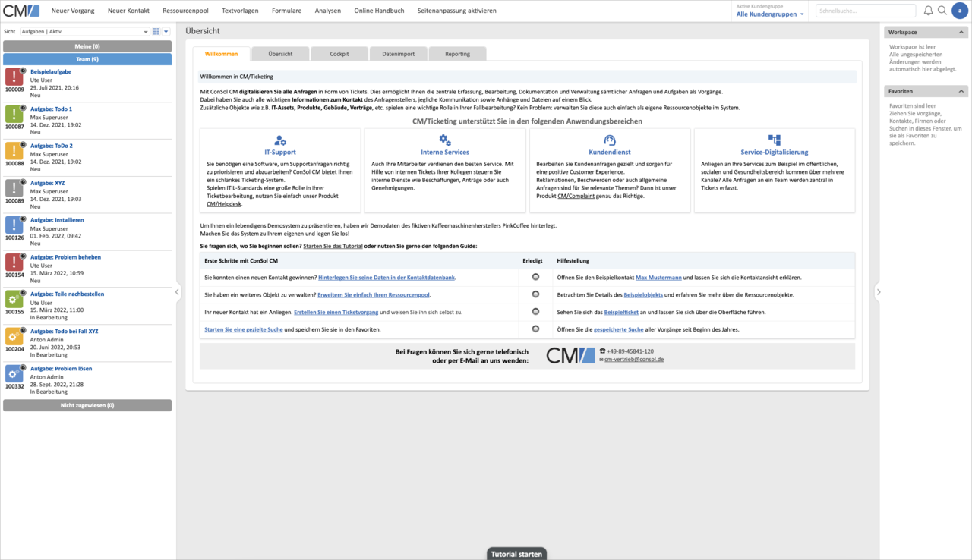Switch to the Cockpit tab
This screenshot has height=560, width=972.
[x=339, y=54]
